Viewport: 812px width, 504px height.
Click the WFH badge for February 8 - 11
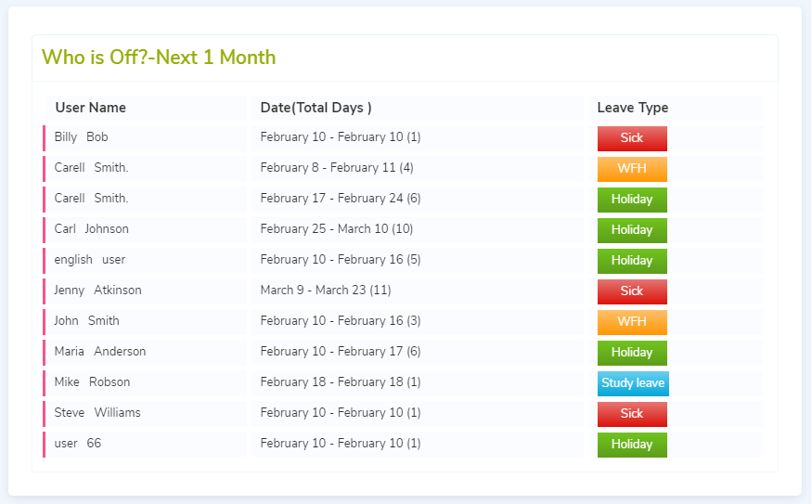point(632,169)
